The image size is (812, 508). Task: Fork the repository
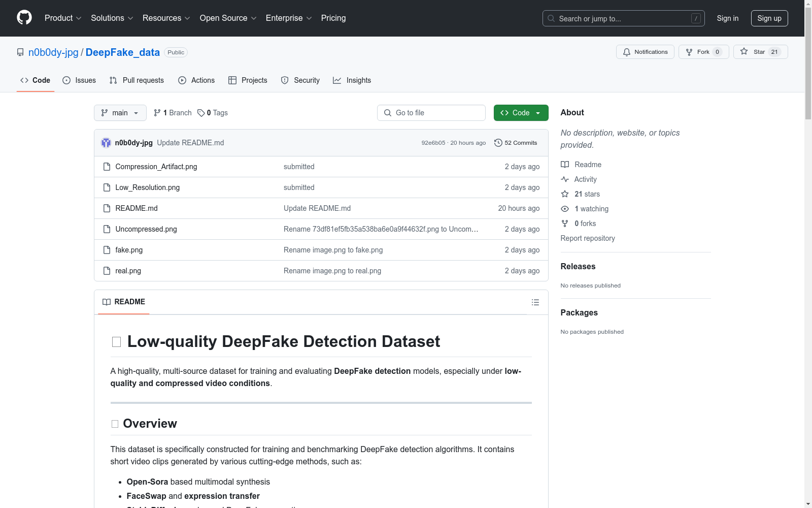click(x=704, y=52)
